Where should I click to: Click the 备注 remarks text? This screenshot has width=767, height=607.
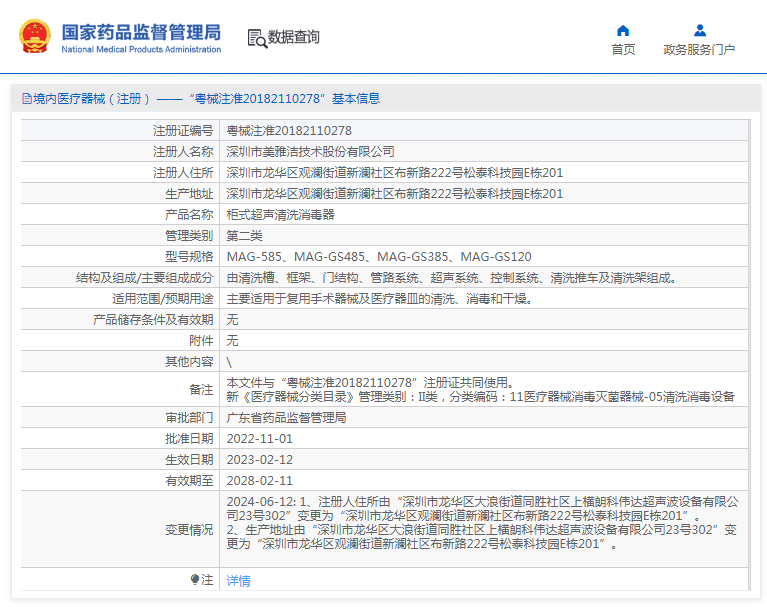click(x=480, y=390)
